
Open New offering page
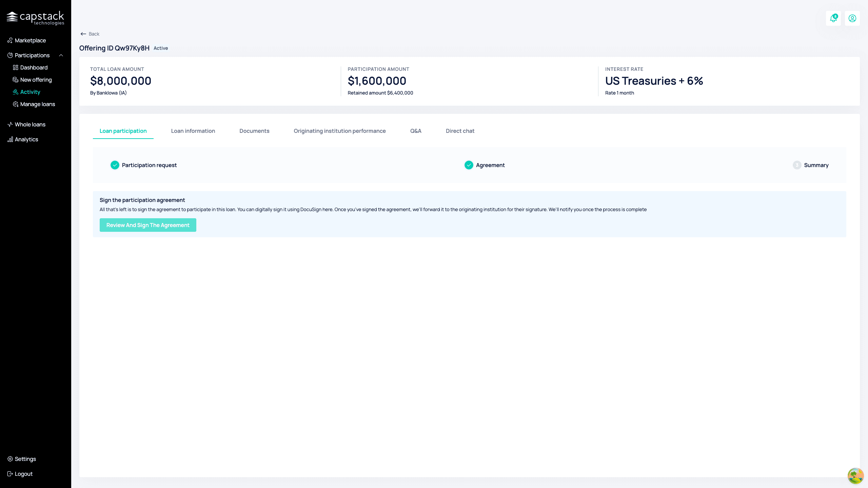[36, 80]
